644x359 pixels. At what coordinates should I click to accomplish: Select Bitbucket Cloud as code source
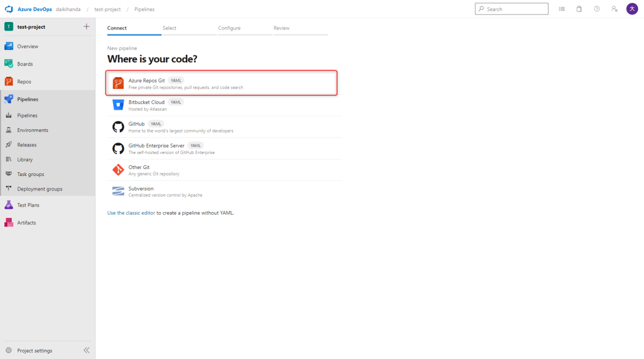[225, 105]
